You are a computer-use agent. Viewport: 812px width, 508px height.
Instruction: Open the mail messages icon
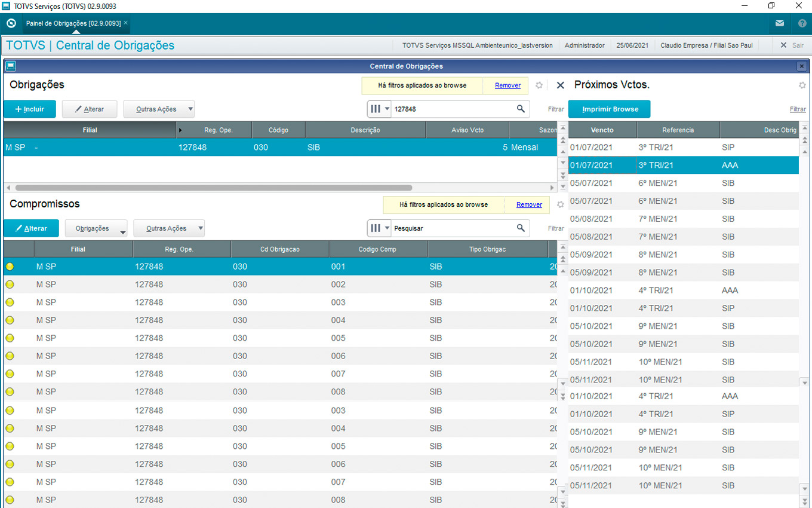(x=780, y=23)
